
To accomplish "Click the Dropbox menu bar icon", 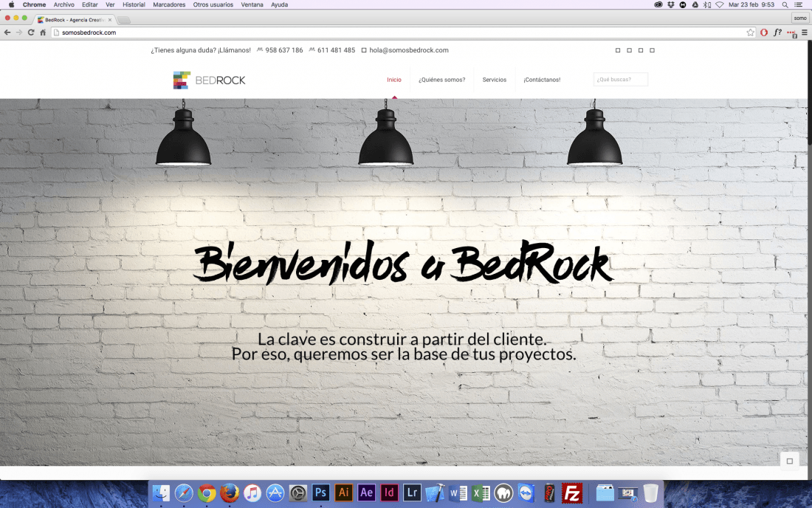I will (670, 4).
